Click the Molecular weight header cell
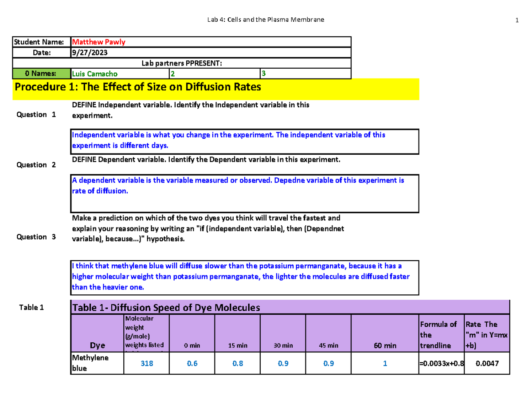The image size is (532, 411). pyautogui.click(x=146, y=332)
